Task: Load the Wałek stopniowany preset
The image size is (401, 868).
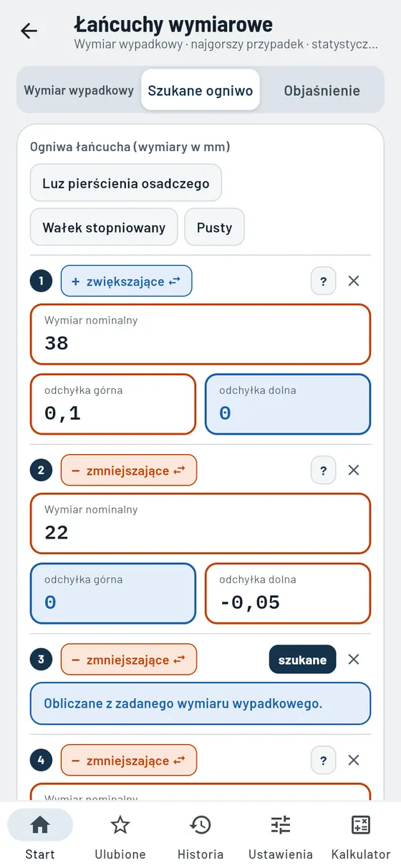Action: click(104, 228)
